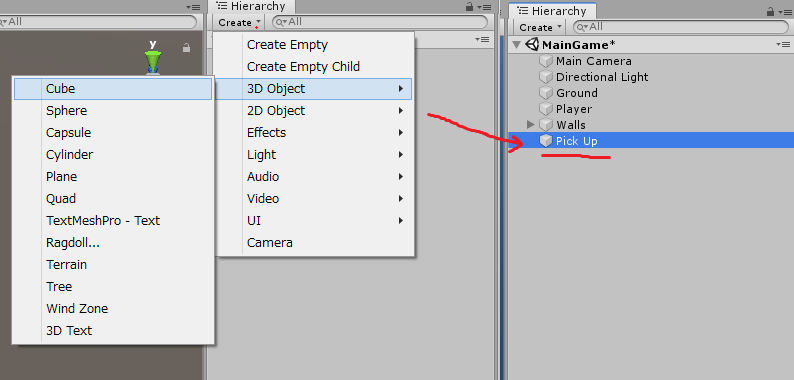Click the search magnifier in right Hierarchy
This screenshot has height=380, width=794.
(x=582, y=27)
